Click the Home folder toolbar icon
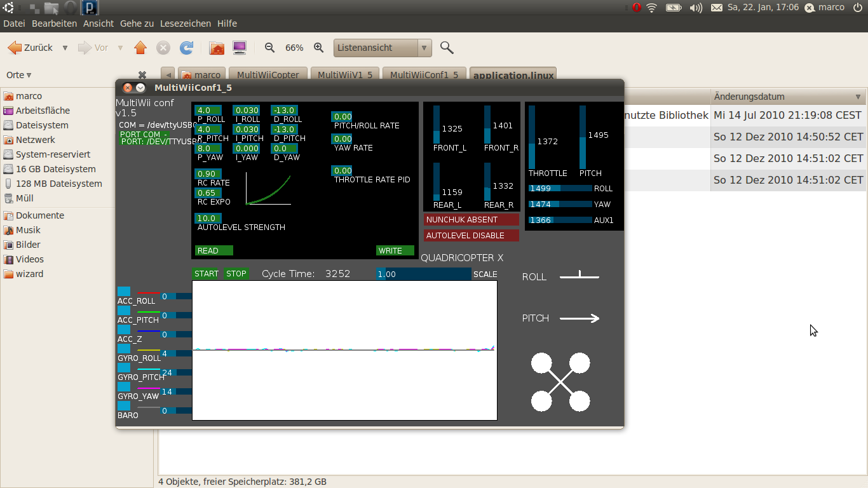 click(217, 48)
